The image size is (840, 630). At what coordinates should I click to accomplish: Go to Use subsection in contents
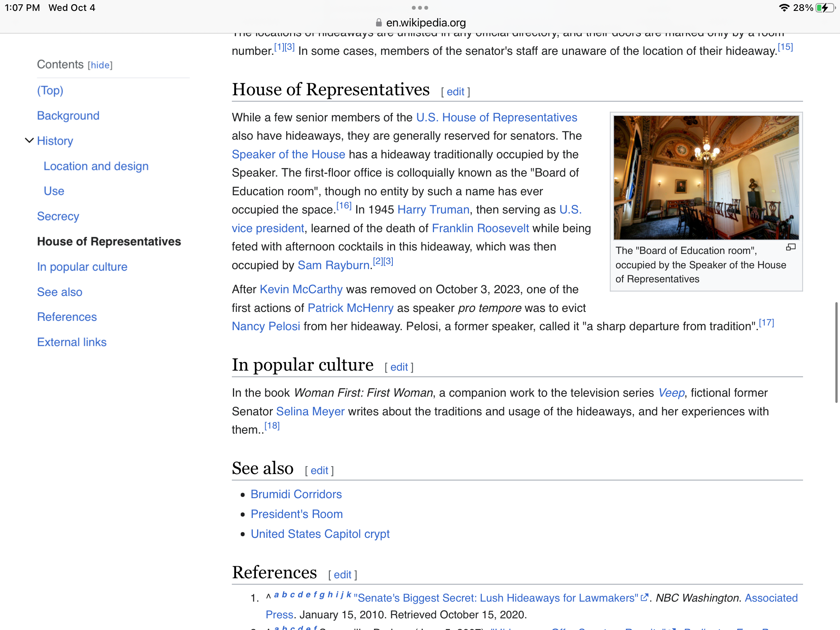(x=54, y=191)
